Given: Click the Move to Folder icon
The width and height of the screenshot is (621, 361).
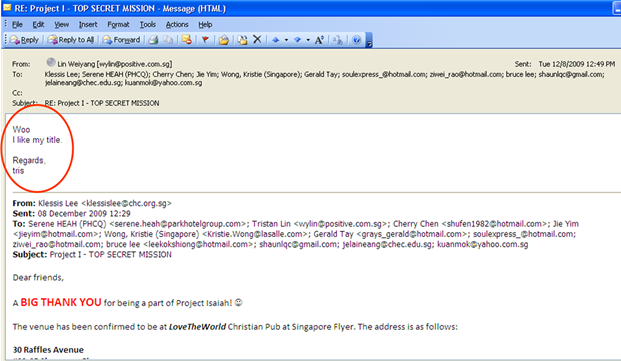Looking at the screenshot, I should coord(224,40).
